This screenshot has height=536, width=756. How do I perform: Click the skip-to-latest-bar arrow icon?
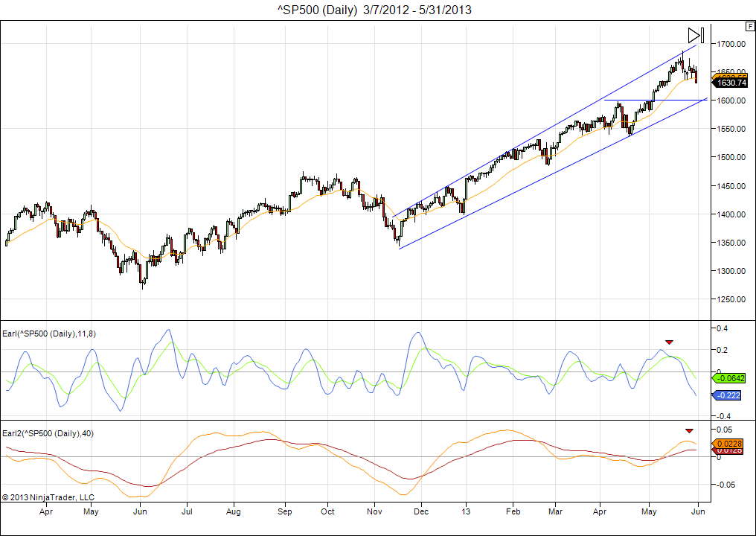tap(695, 35)
